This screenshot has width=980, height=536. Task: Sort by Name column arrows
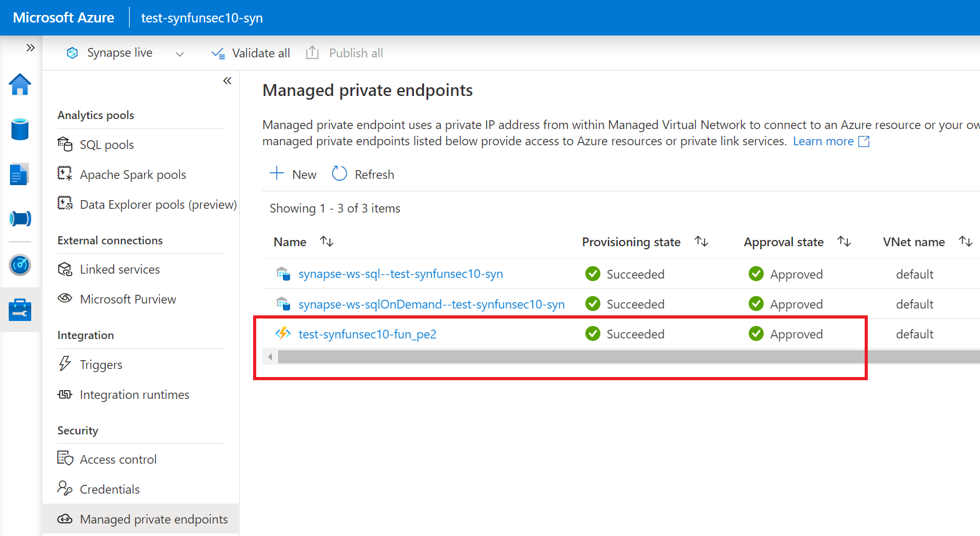327,241
